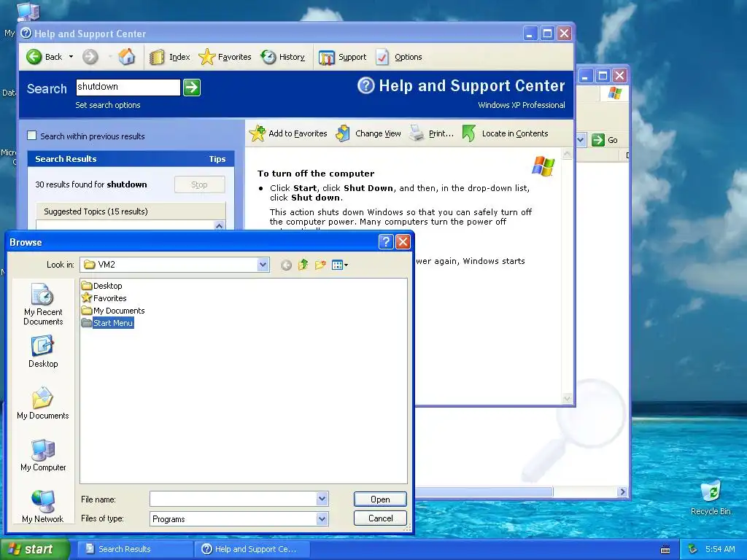Click the Open button in Browse dialog

click(x=380, y=499)
